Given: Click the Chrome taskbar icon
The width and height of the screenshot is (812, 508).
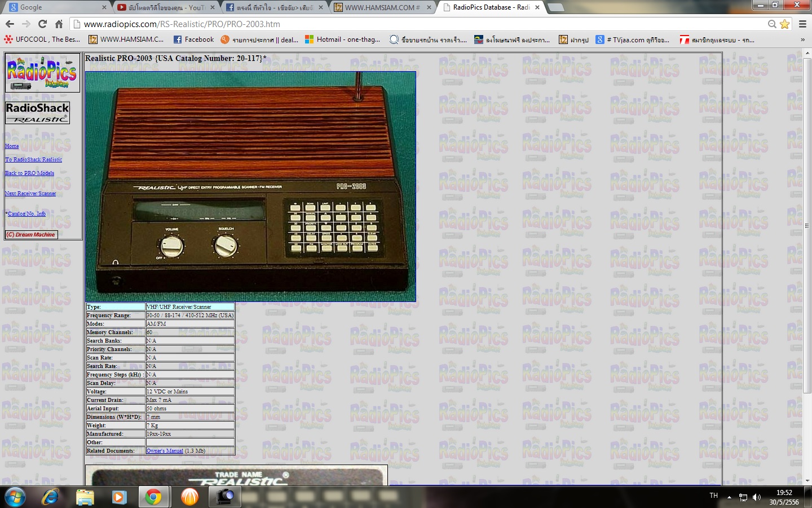Looking at the screenshot, I should point(153,497).
